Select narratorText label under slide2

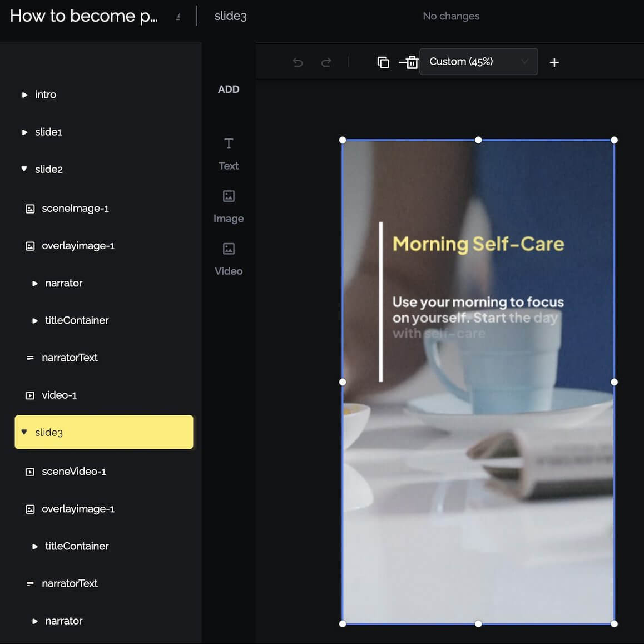tap(70, 358)
